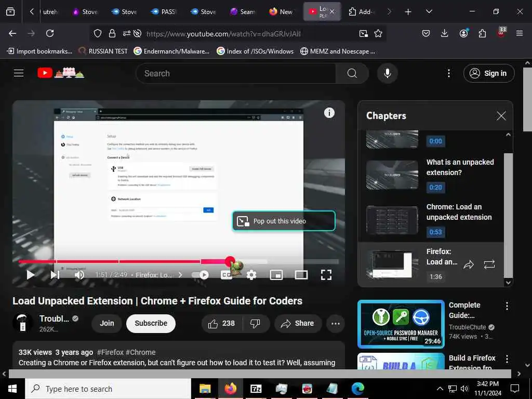This screenshot has height=399, width=532.
Task: Switch to the Add-ons tab
Action: coord(361,11)
